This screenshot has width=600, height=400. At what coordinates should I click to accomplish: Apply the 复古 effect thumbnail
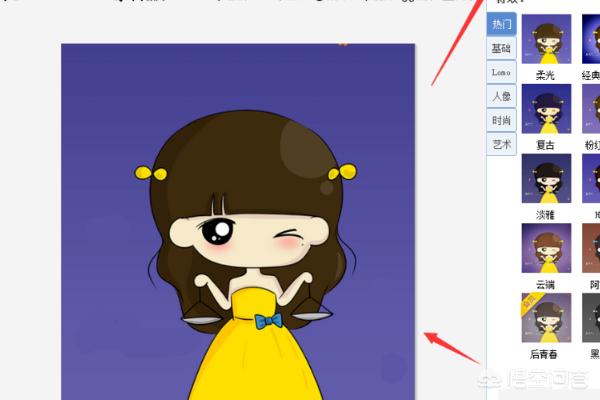click(546, 109)
